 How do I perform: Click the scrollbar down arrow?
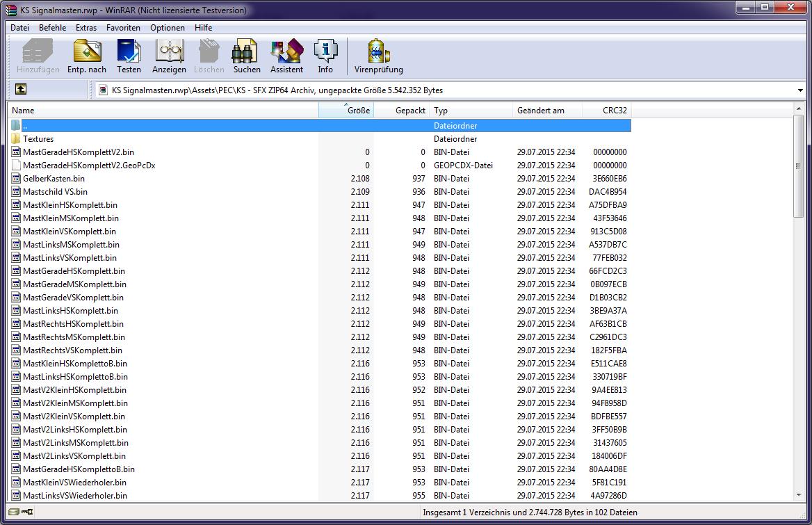(799, 495)
